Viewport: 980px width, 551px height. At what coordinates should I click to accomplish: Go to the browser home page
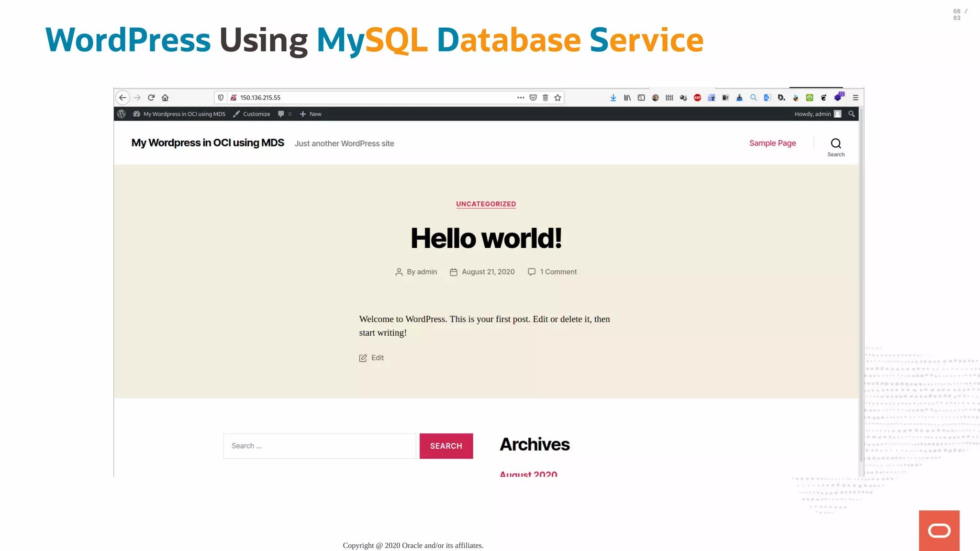click(x=165, y=98)
